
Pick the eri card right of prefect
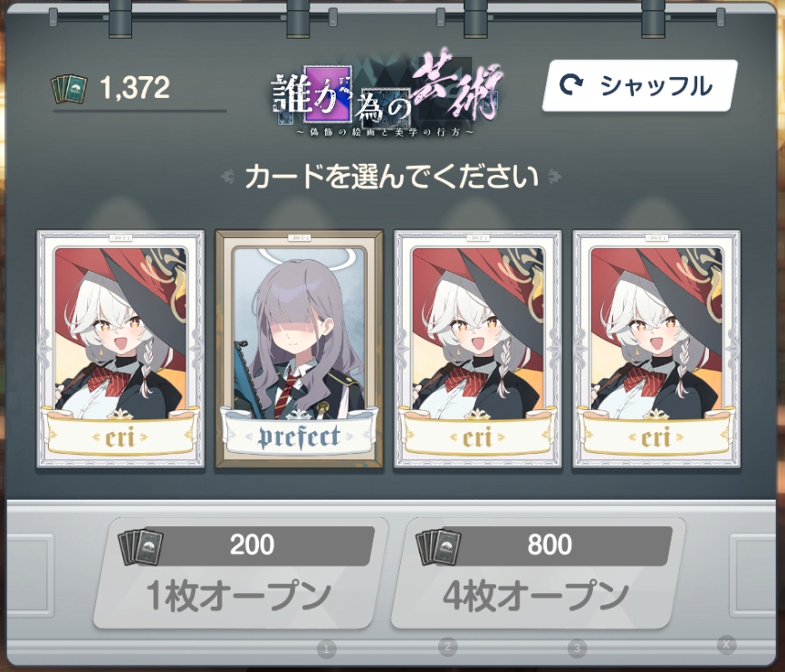point(478,349)
